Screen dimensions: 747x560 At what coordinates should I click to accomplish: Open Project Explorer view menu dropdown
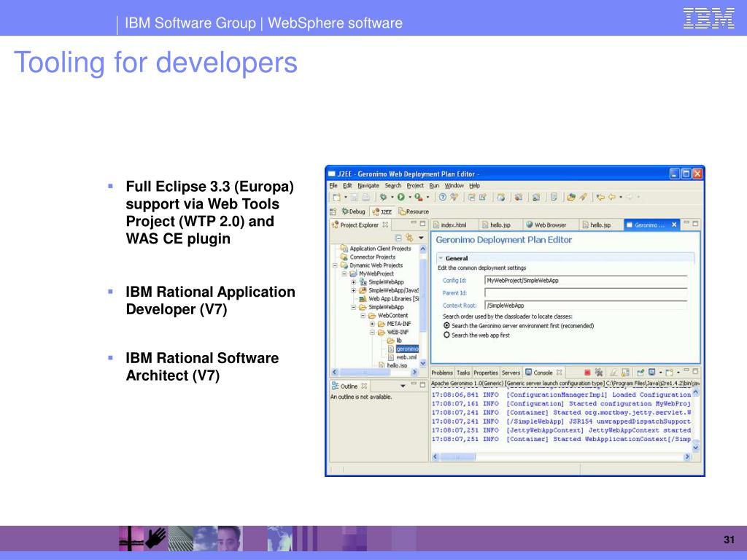point(421,238)
